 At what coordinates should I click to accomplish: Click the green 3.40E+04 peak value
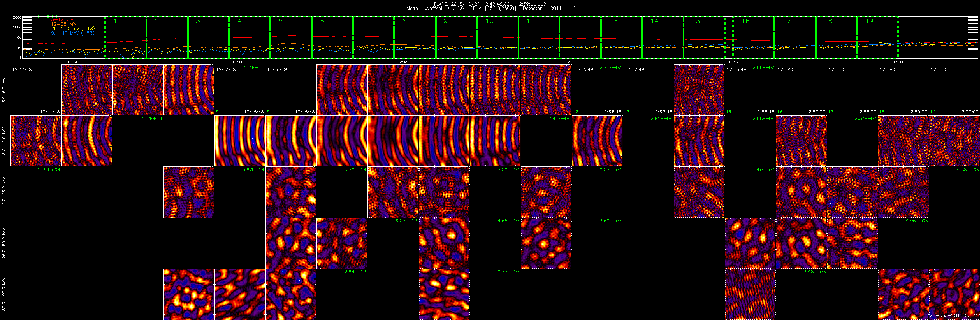[x=559, y=119]
